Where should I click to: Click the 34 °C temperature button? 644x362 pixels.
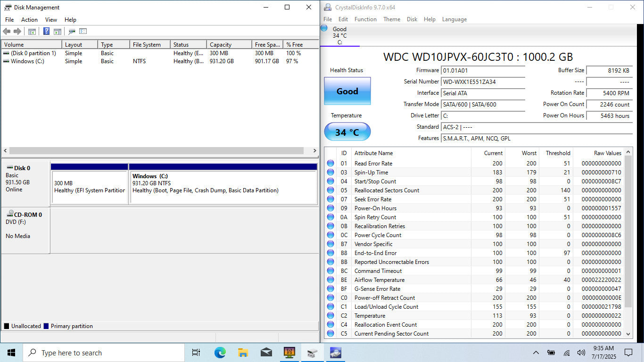click(x=347, y=132)
